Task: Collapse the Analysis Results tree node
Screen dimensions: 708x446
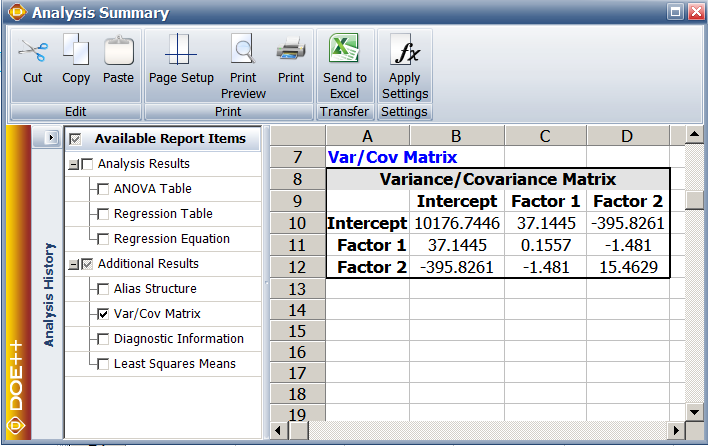Action: tap(72, 164)
